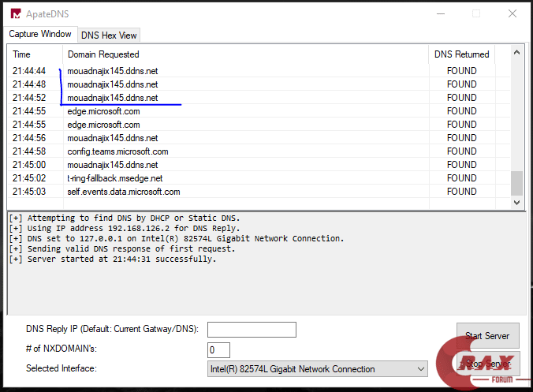Select the self.events.data.microsoft.com row
Viewport: 533px width, 392px height.
tap(123, 192)
